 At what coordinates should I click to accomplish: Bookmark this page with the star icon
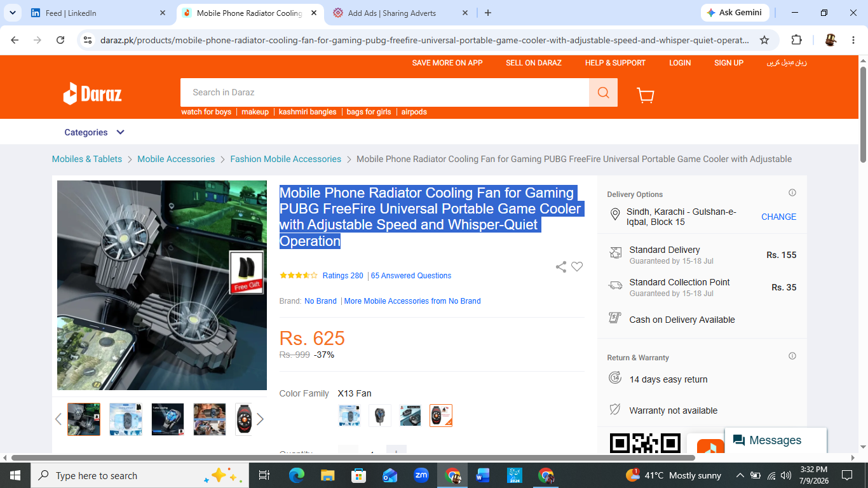(x=764, y=40)
